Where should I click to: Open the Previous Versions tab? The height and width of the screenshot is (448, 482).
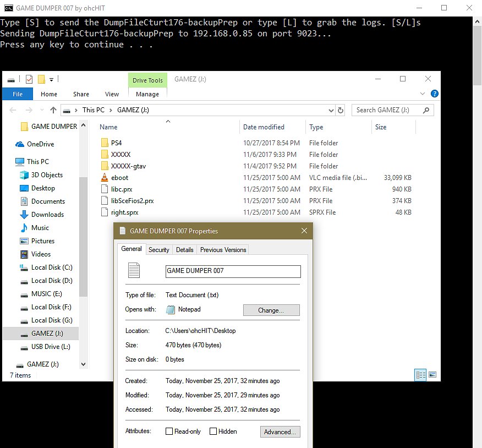coord(223,250)
